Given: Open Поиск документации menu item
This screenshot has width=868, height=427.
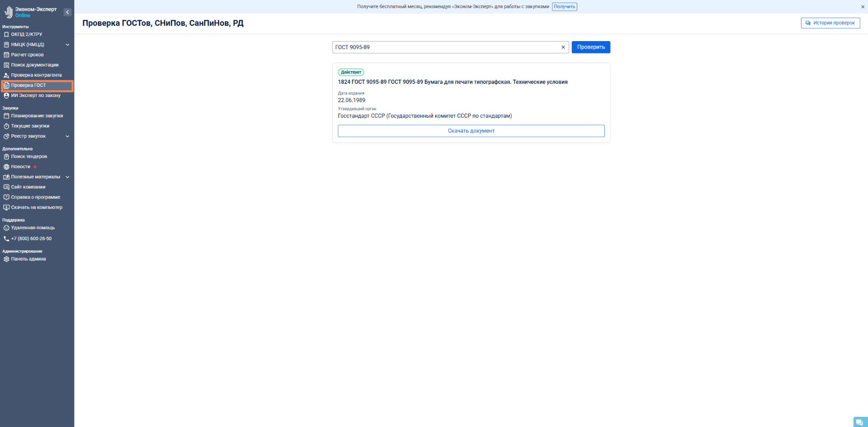Looking at the screenshot, I should (x=35, y=65).
